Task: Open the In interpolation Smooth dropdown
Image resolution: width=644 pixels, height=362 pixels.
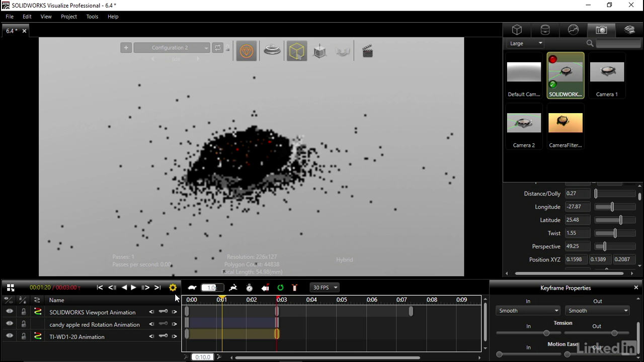Action: (528, 311)
